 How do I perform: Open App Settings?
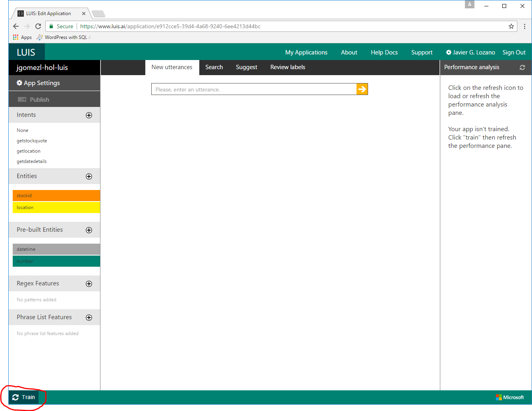pyautogui.click(x=54, y=83)
